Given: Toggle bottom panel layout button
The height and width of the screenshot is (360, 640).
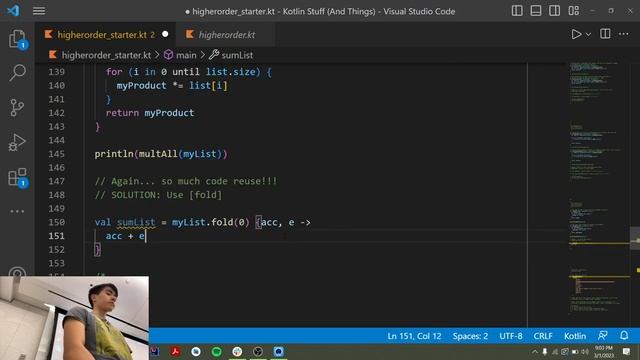Looking at the screenshot, I should coord(536,11).
